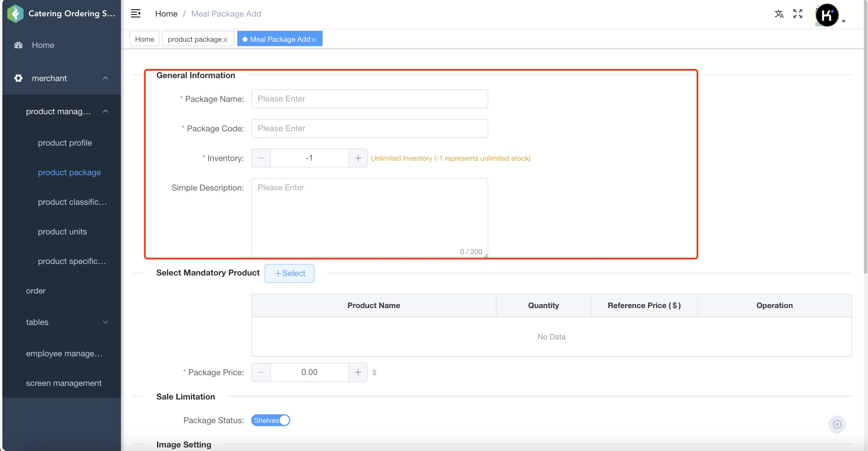Decrease the Inventory value
The image size is (868, 451).
261,158
